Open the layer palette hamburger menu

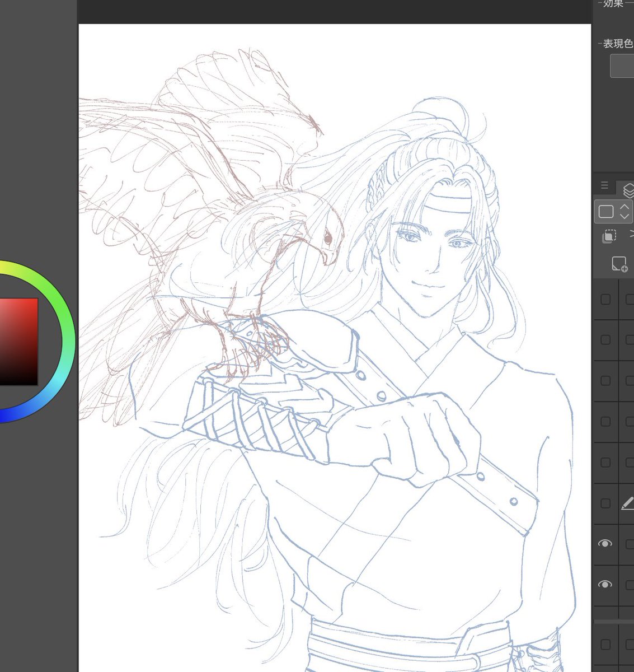[x=604, y=185]
